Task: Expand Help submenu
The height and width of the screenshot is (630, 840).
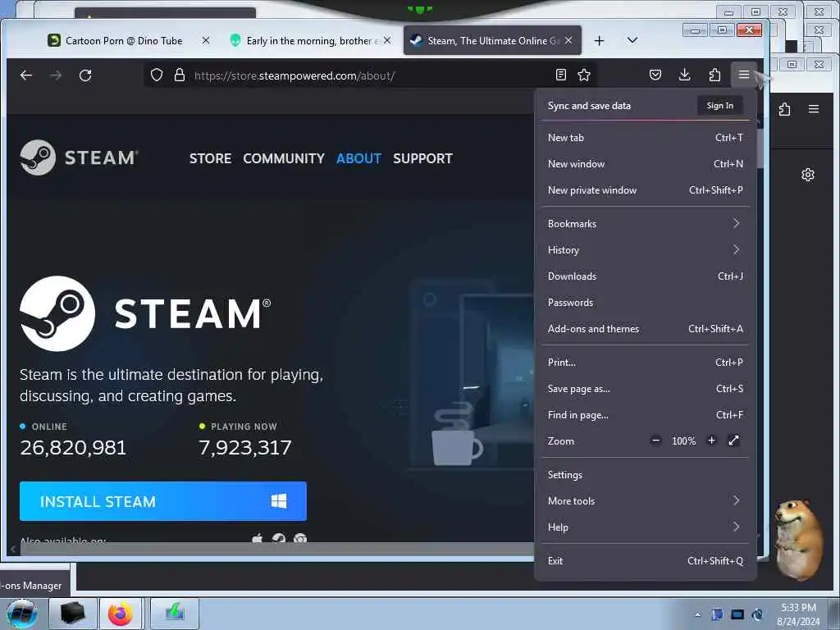Action: [x=645, y=527]
